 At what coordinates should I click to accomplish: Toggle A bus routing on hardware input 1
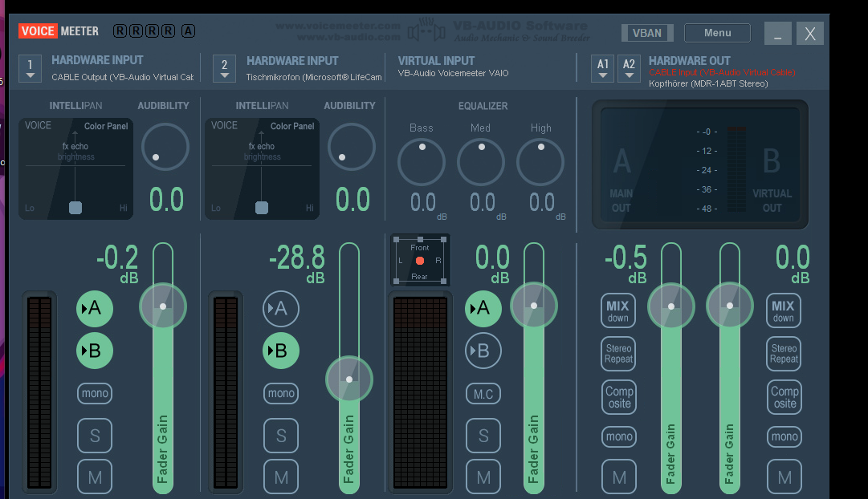click(x=95, y=308)
